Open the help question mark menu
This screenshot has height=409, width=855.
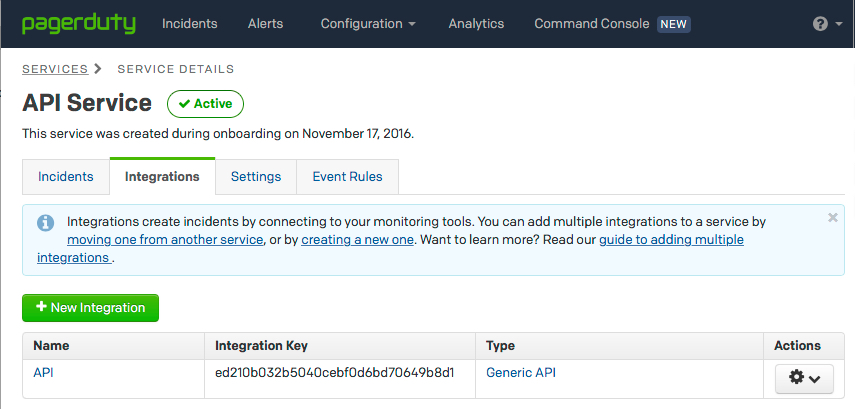(820, 24)
